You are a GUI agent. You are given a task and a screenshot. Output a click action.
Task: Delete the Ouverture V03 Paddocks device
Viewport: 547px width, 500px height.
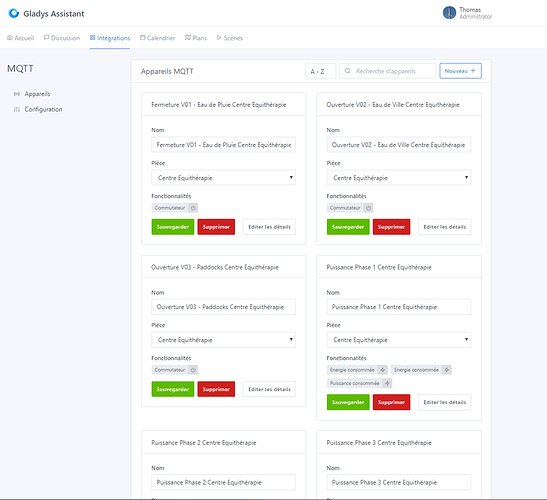tap(216, 389)
